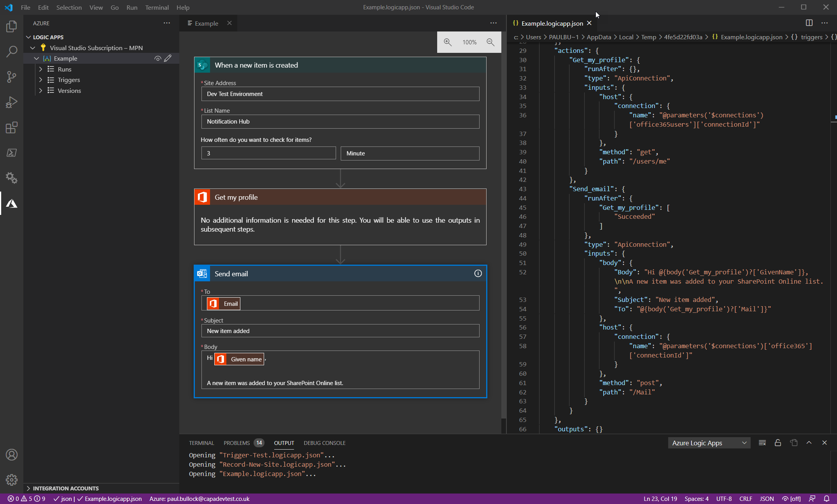Expand the Integration Accounts section
Screen dimensions: 837x504
coord(65,488)
